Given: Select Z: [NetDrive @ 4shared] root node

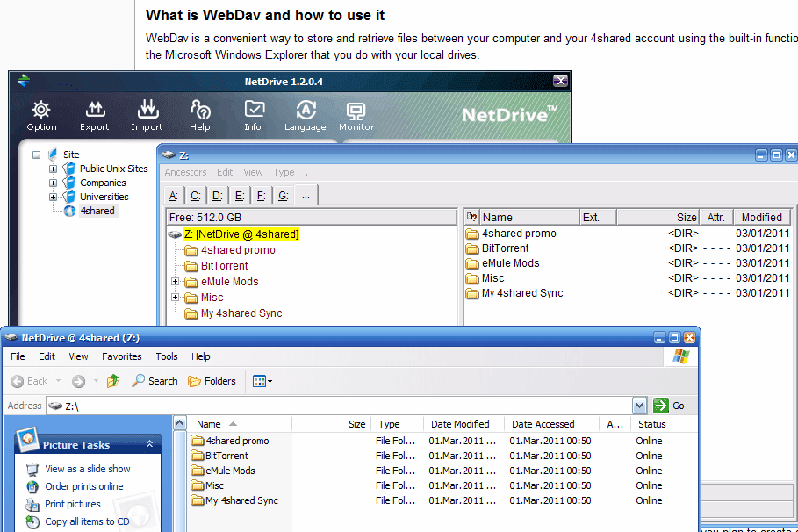Looking at the screenshot, I should pyautogui.click(x=241, y=234).
